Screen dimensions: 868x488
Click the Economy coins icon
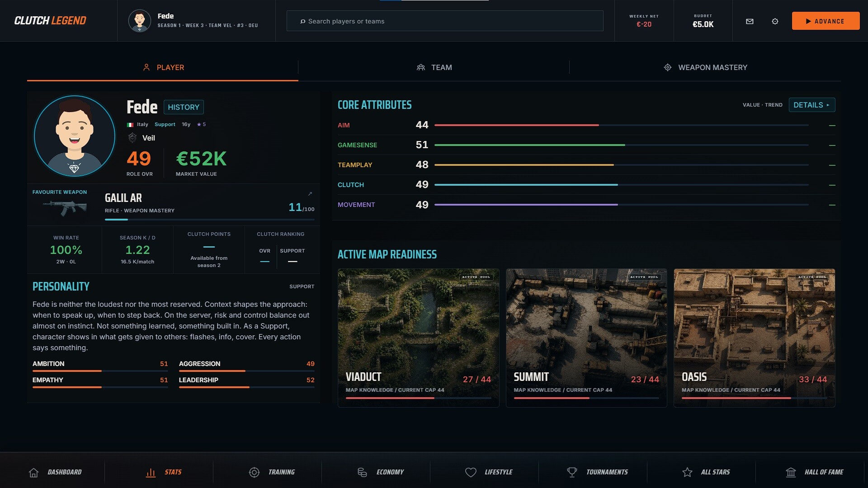tap(362, 472)
